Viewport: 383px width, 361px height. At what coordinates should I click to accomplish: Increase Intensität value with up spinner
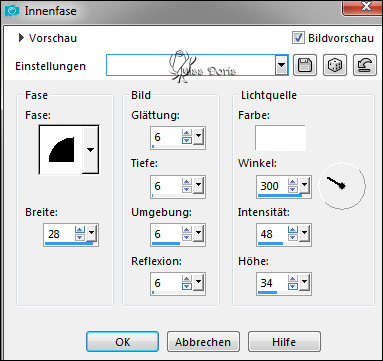click(293, 230)
